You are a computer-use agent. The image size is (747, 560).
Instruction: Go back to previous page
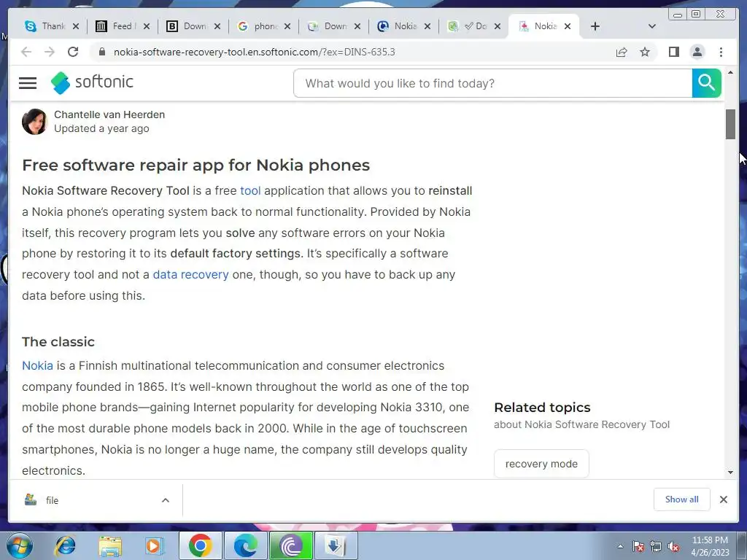tap(26, 52)
